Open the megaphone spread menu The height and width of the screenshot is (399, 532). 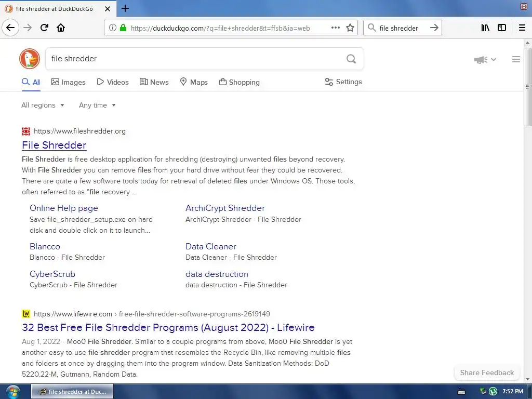coord(485,60)
